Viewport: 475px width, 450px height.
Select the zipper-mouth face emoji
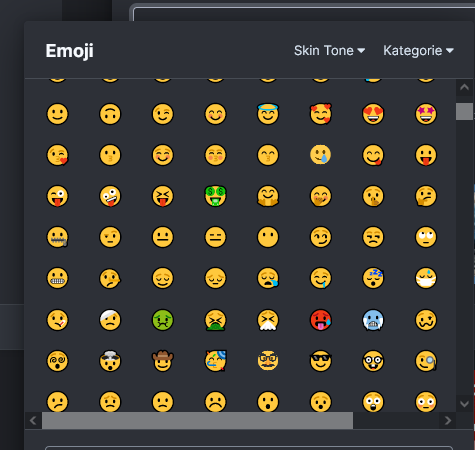(x=57, y=237)
